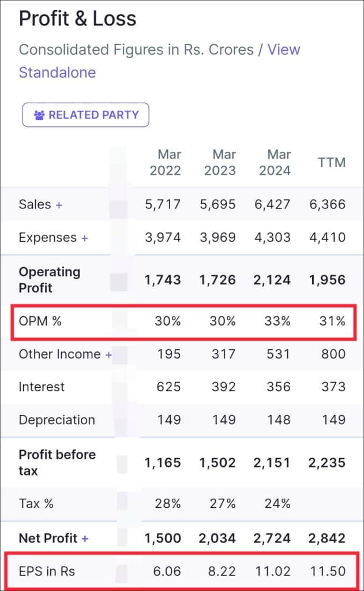Expand Other Income plus sign
This screenshot has width=364, height=591.
(108, 354)
